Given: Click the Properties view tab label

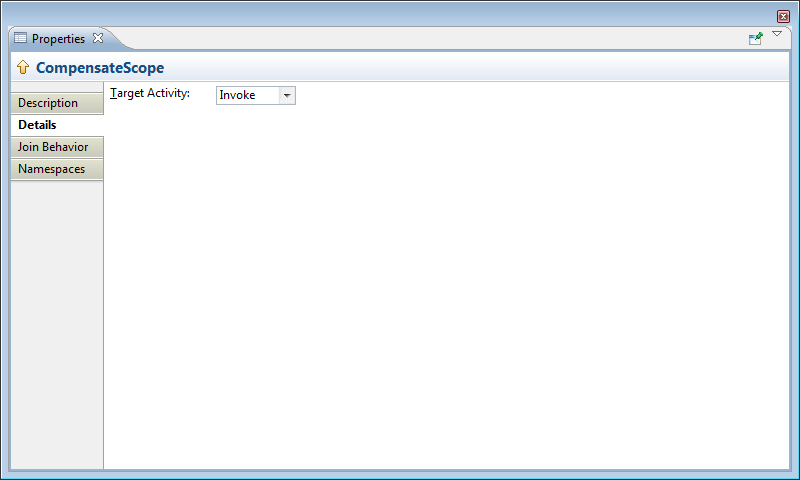Looking at the screenshot, I should click(58, 39).
